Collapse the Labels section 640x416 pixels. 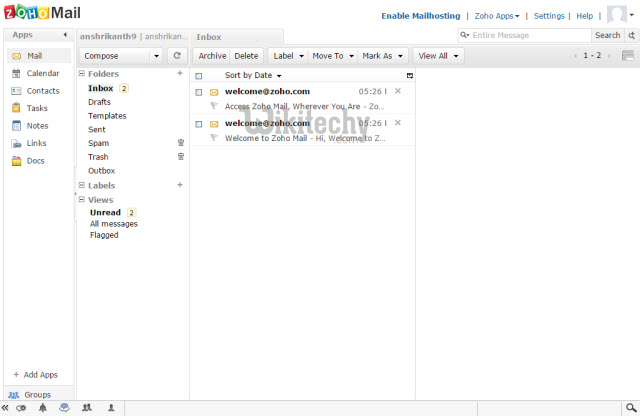(82, 185)
